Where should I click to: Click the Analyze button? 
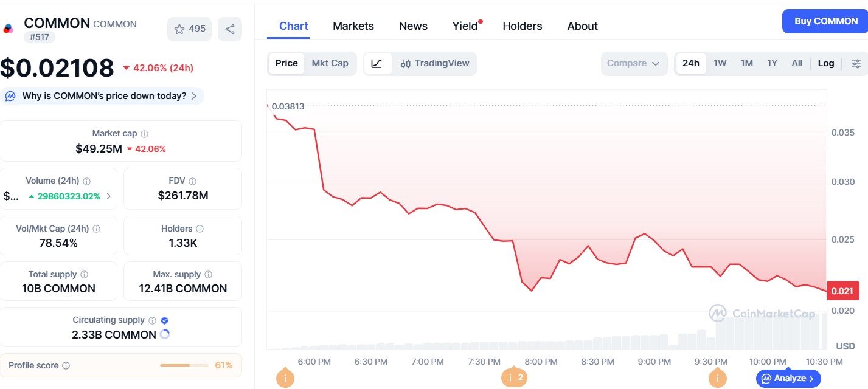[x=788, y=379]
